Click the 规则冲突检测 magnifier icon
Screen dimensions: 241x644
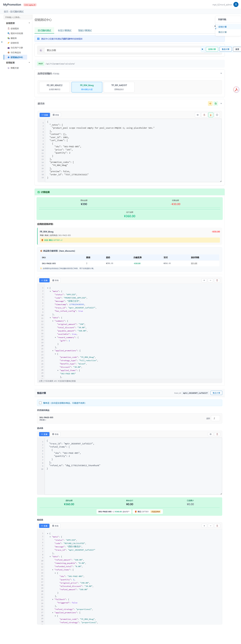pos(8,33)
